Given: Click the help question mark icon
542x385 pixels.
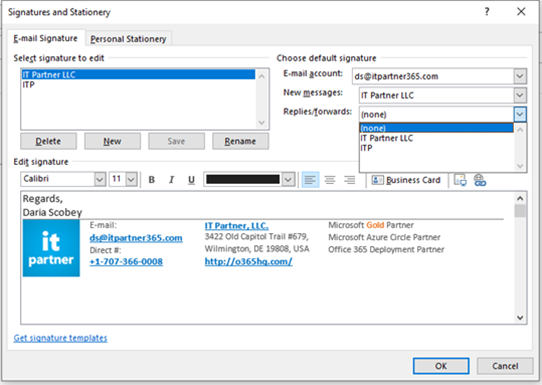Looking at the screenshot, I should [487, 12].
